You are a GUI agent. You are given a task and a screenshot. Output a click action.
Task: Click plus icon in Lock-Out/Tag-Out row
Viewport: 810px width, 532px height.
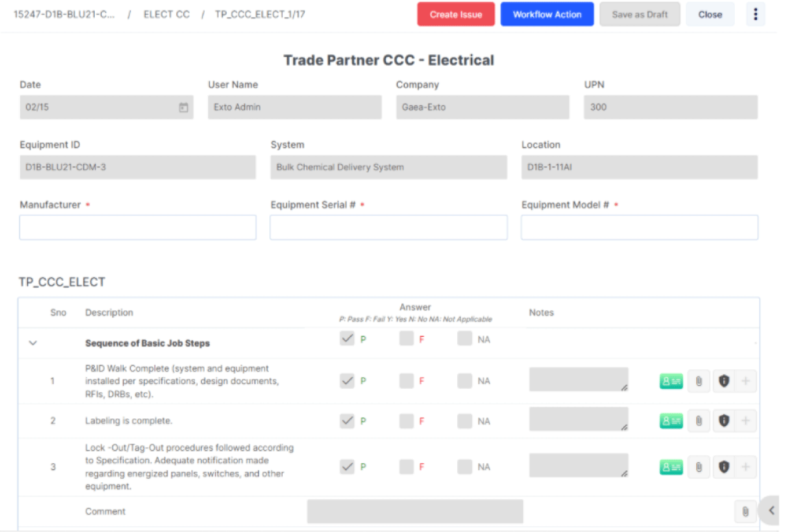[x=745, y=467]
